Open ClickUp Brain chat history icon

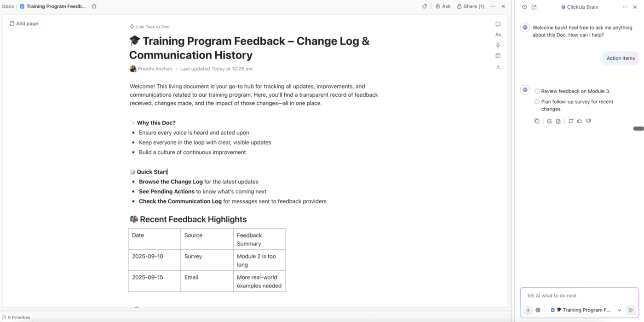point(524,7)
